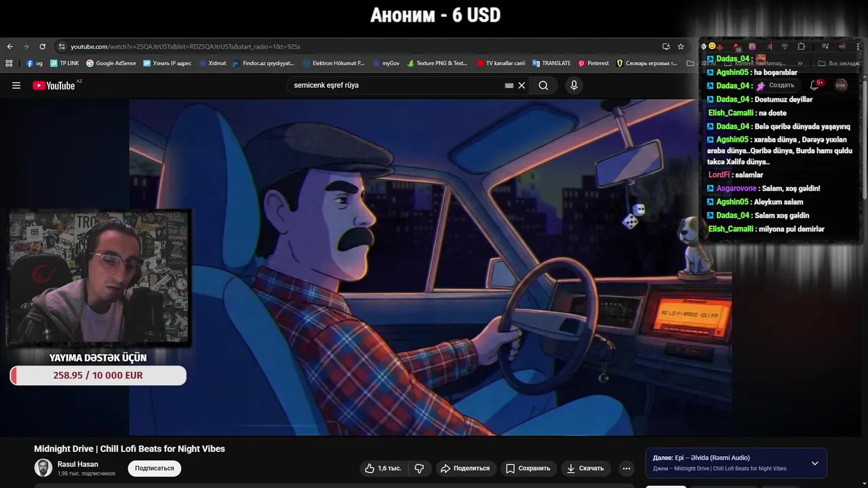Image resolution: width=868 pixels, height=488 pixels.
Task: Open the TV kanallar canli bookmark
Action: pos(501,63)
